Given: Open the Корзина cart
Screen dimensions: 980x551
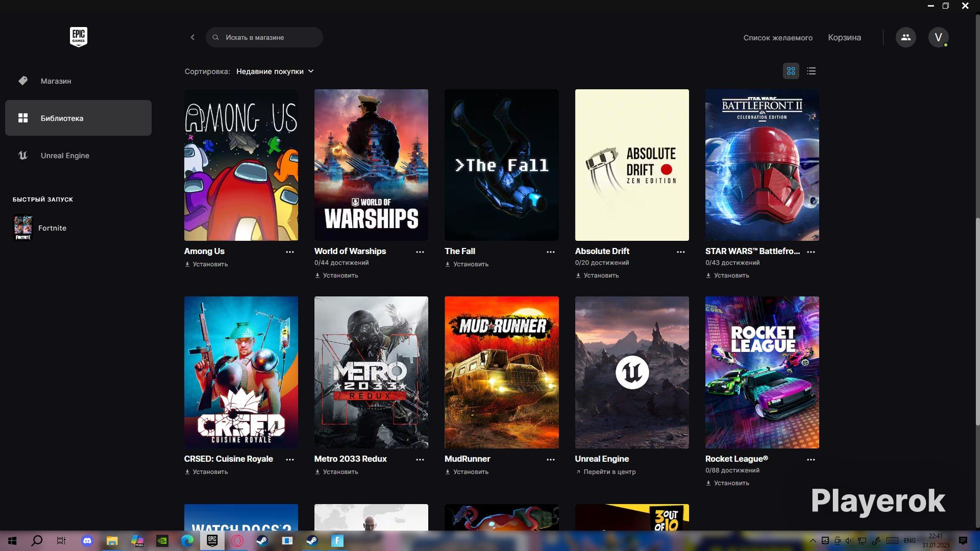Looking at the screenshot, I should click(x=844, y=37).
